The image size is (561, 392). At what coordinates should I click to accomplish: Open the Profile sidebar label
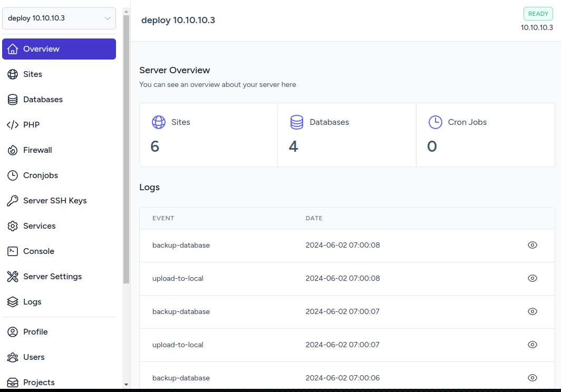pyautogui.click(x=35, y=332)
